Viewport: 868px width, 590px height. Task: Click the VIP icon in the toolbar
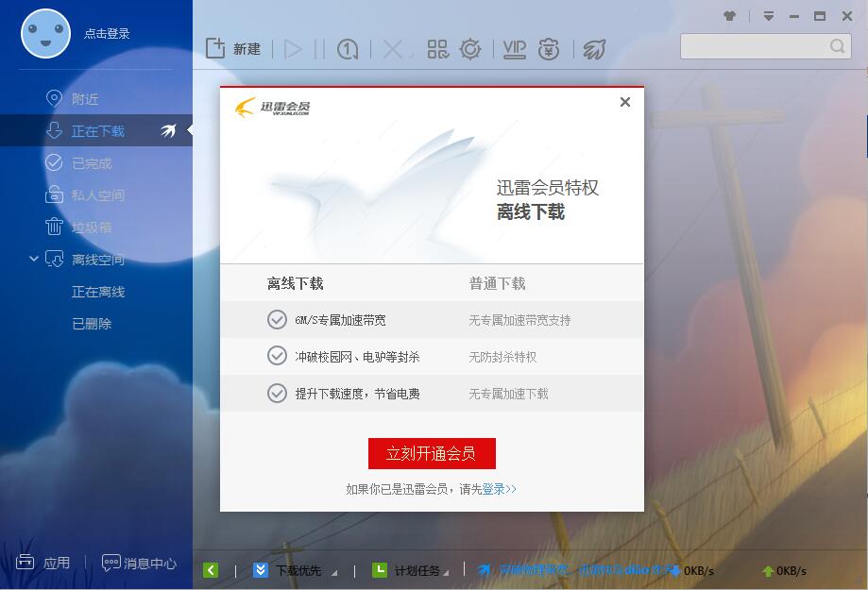514,49
